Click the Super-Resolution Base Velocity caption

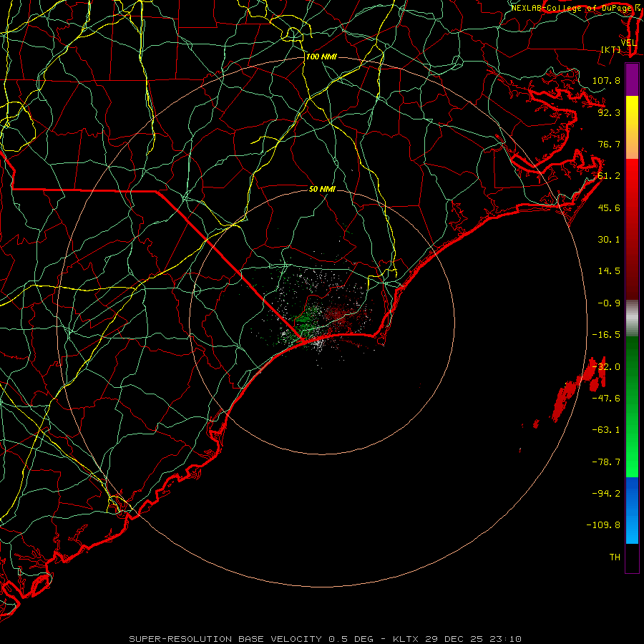click(326, 639)
